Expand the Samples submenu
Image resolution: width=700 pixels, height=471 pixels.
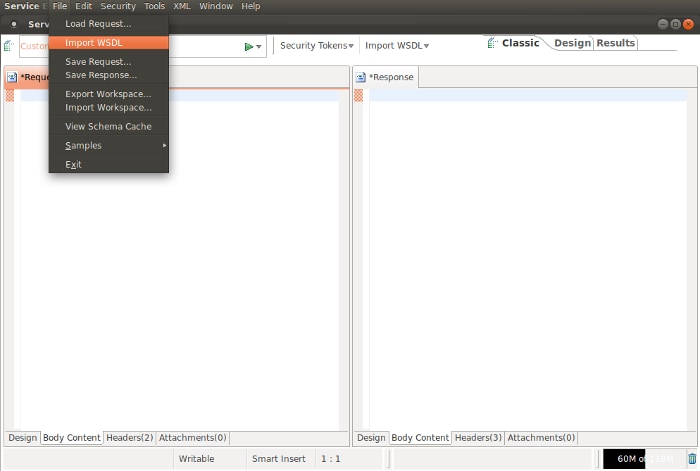108,146
